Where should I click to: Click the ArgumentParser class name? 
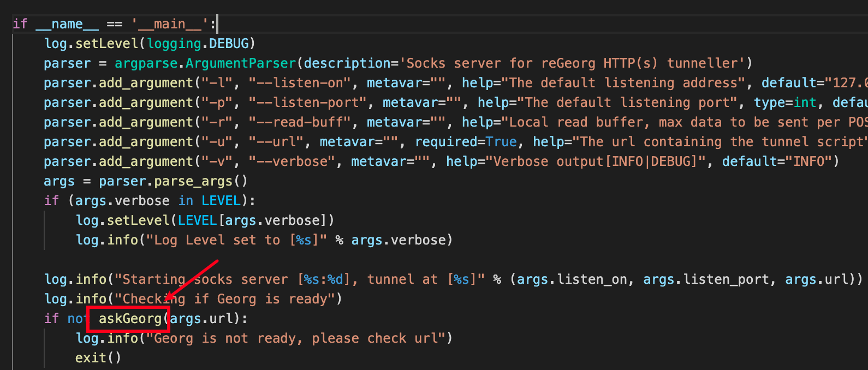click(x=240, y=63)
